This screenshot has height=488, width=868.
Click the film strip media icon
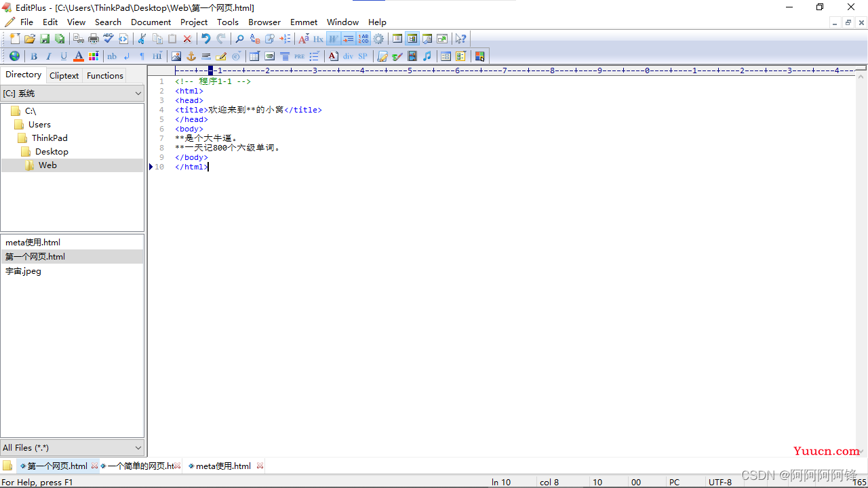(x=412, y=56)
